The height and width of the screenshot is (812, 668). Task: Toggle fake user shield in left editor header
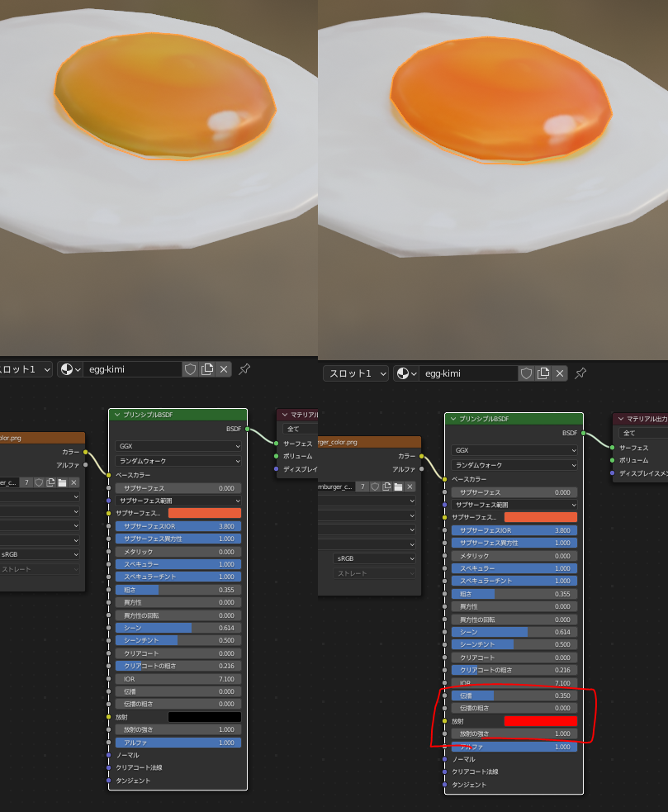[191, 369]
